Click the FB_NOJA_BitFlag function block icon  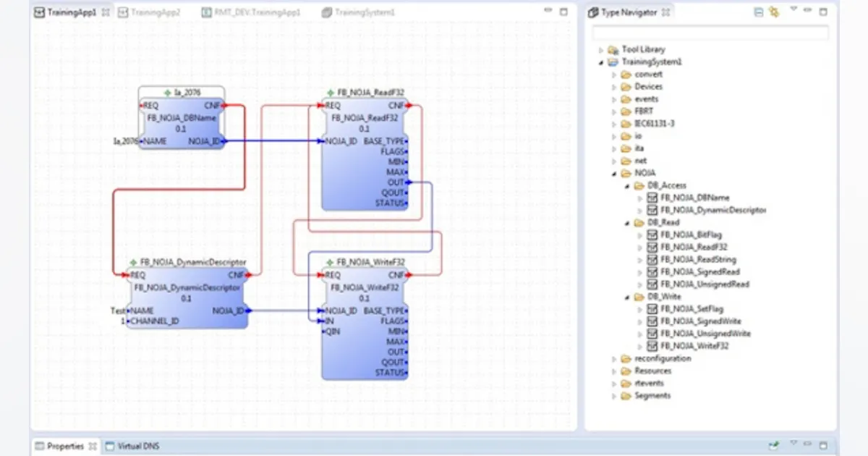tap(652, 235)
